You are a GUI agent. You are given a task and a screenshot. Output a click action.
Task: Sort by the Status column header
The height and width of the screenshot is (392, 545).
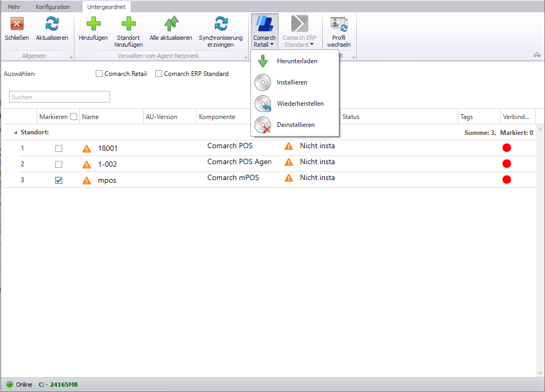point(399,117)
